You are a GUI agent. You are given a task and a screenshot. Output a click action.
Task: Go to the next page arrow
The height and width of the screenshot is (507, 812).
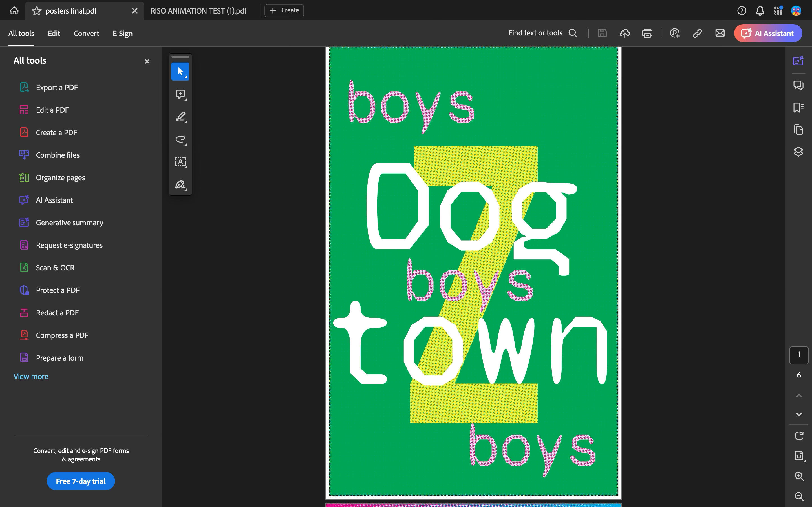pyautogui.click(x=799, y=414)
